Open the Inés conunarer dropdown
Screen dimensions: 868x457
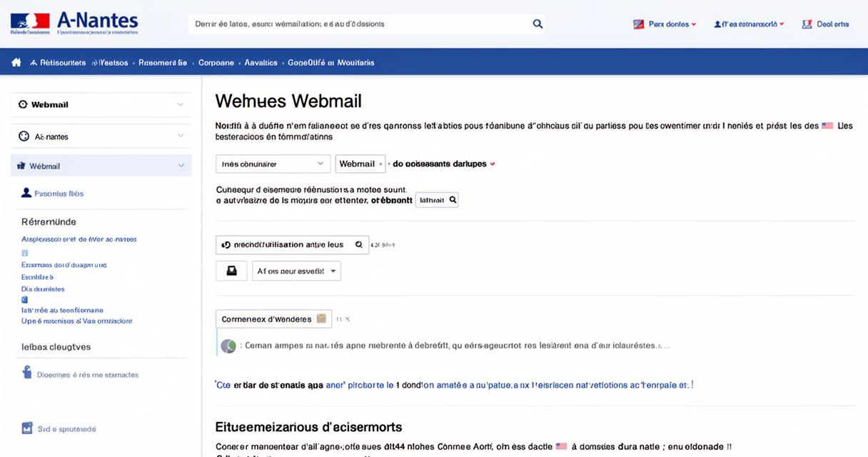click(x=273, y=164)
